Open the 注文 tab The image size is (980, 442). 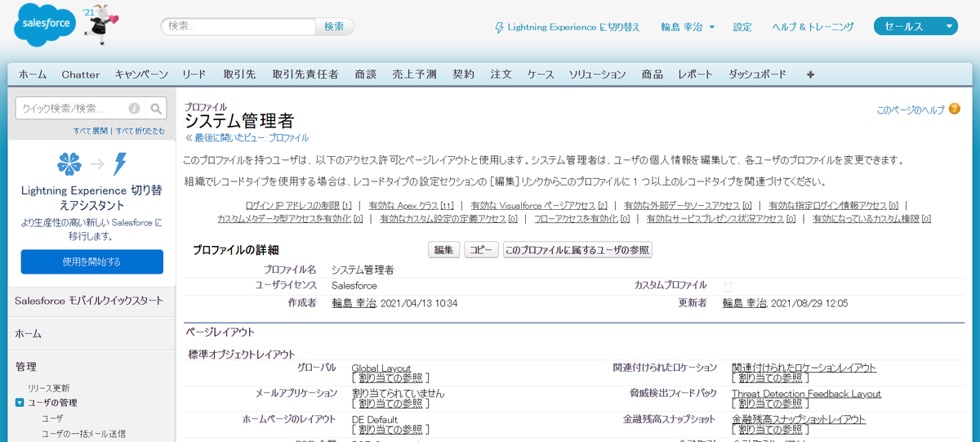[501, 74]
